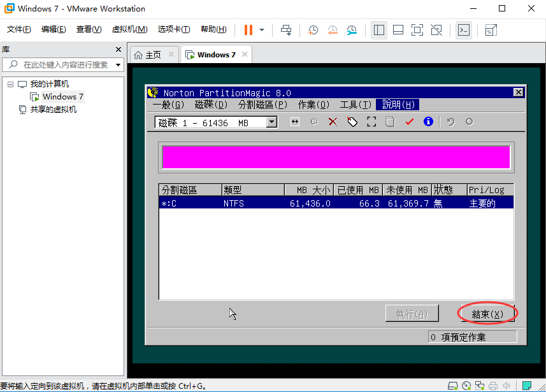
Task: Toggle the thumbnail bar view icon
Action: 398,30
